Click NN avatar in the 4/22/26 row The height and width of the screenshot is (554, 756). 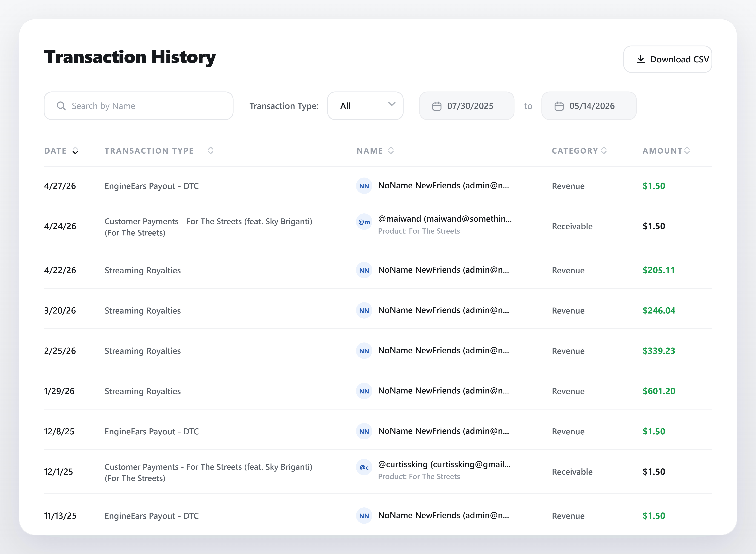tap(364, 270)
